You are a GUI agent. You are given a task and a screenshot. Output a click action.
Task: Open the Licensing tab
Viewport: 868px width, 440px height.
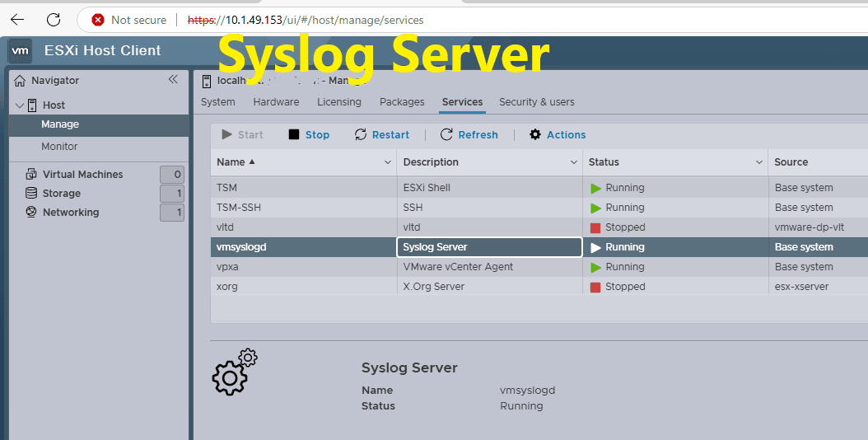(x=339, y=102)
